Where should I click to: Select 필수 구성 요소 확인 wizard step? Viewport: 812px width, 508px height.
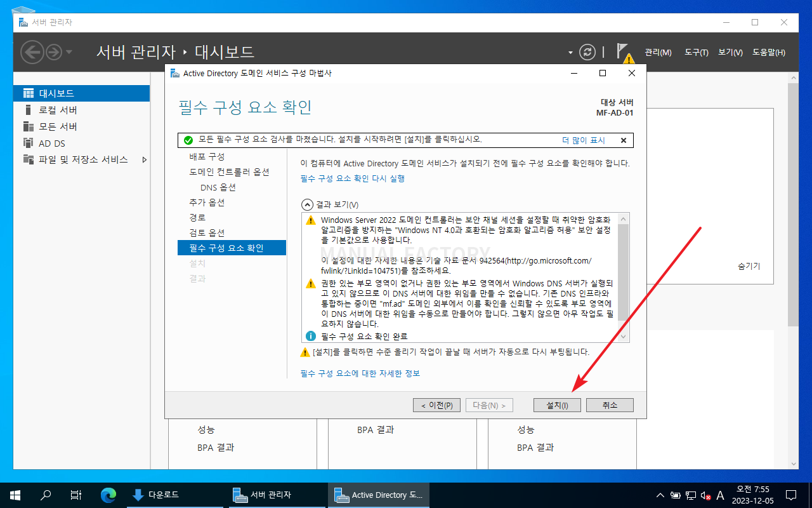(232, 248)
